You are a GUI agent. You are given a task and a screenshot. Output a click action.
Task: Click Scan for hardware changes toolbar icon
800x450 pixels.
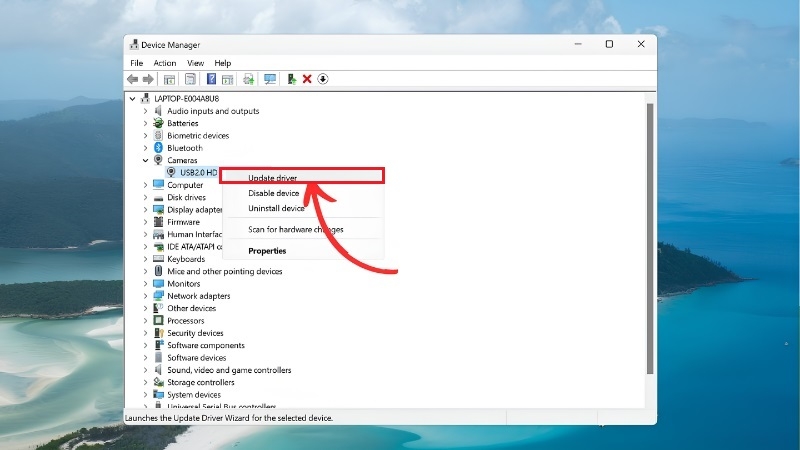pos(270,79)
